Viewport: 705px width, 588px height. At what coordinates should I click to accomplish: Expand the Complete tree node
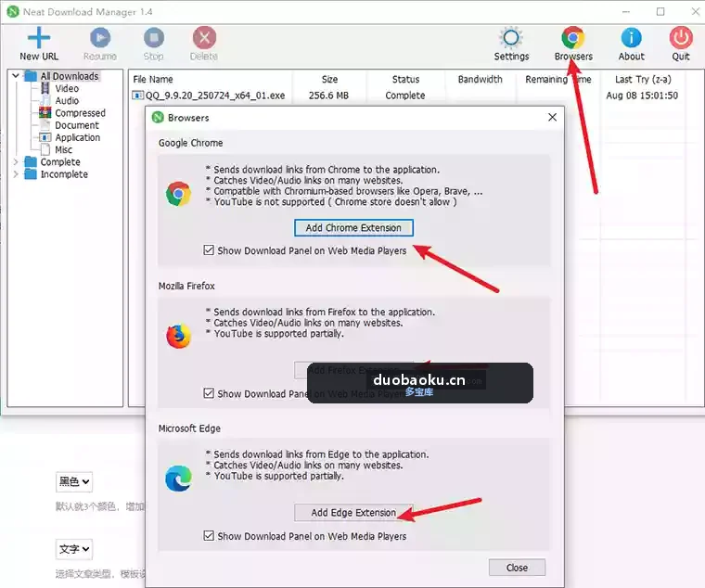[16, 161]
